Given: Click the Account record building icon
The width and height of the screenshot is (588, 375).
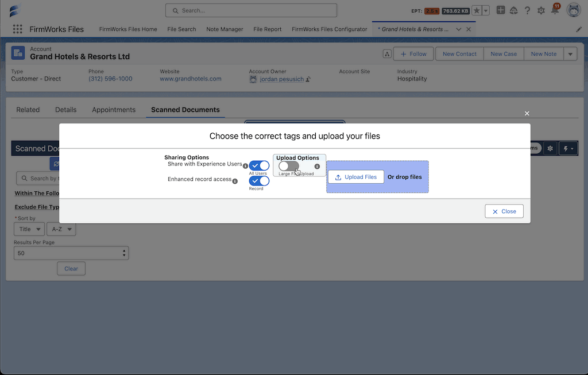Looking at the screenshot, I should click(18, 53).
